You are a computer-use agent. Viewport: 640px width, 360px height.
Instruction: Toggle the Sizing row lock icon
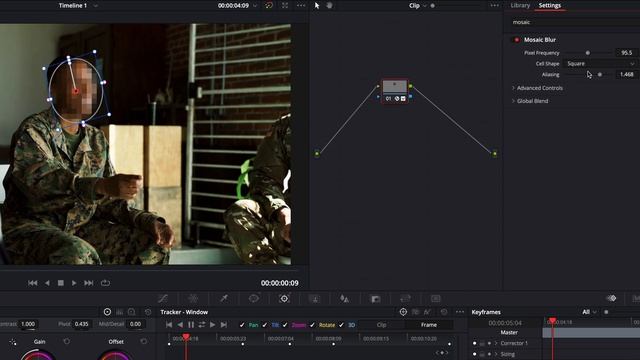482,354
